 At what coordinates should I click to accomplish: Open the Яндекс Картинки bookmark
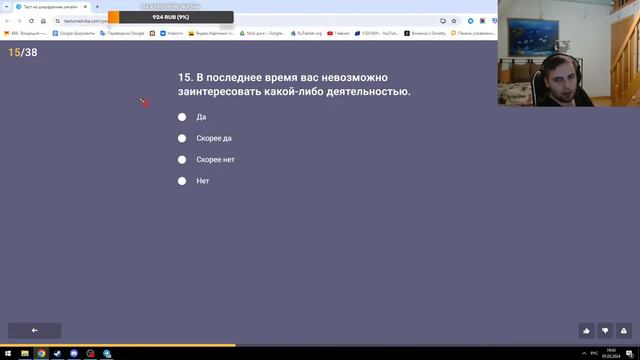[x=211, y=33]
